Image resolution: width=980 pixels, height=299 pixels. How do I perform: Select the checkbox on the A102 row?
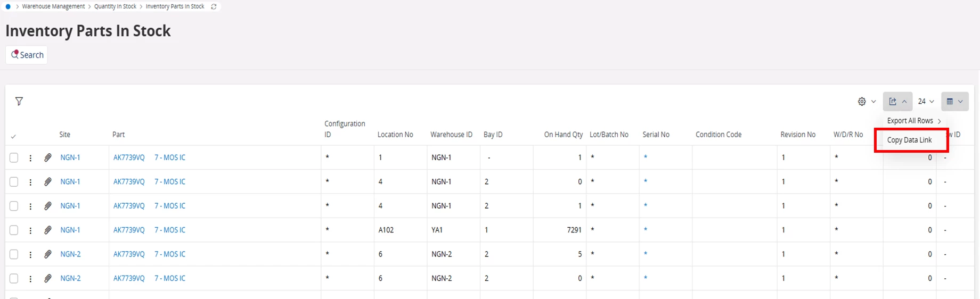[x=14, y=230]
